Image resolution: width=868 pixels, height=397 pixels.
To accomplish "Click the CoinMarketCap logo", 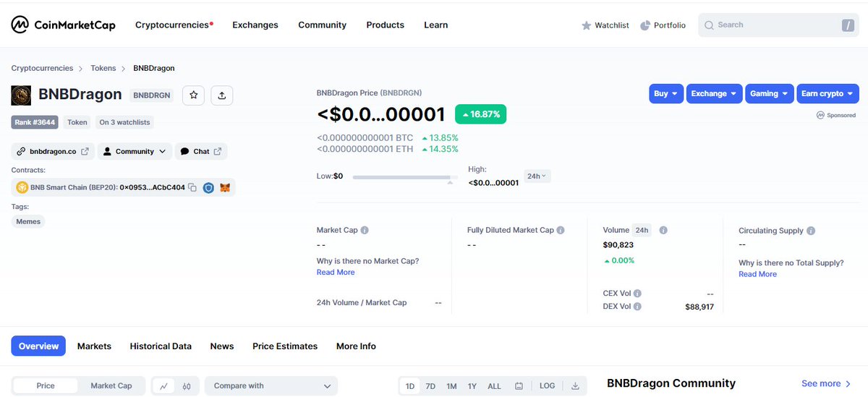I will pyautogui.click(x=63, y=25).
